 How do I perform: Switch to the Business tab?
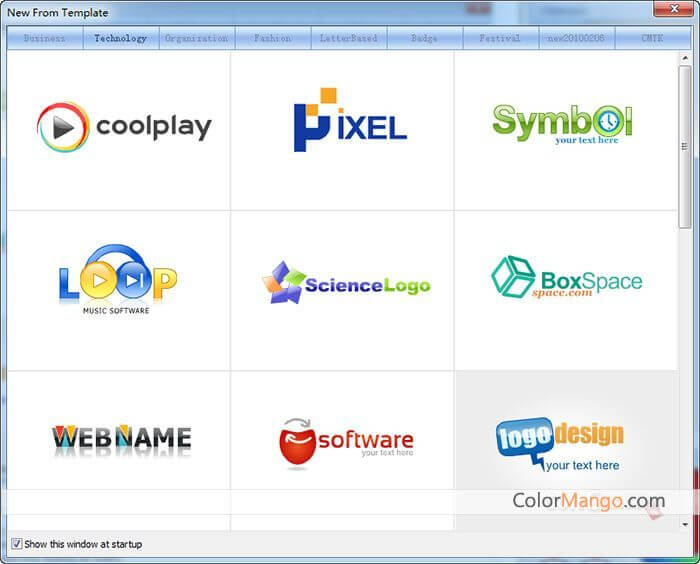coord(45,38)
